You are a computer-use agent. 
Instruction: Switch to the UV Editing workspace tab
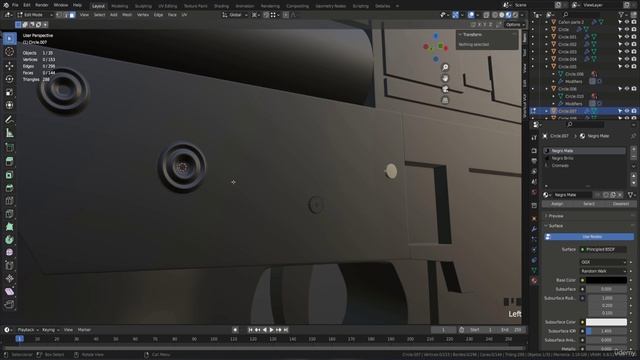point(167,6)
